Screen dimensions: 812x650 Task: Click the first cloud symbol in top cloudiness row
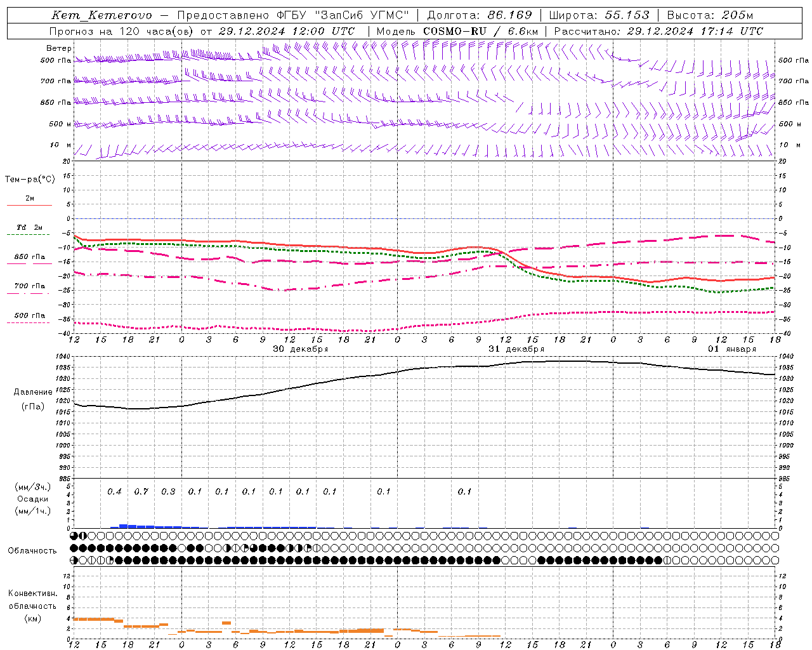pos(74,536)
